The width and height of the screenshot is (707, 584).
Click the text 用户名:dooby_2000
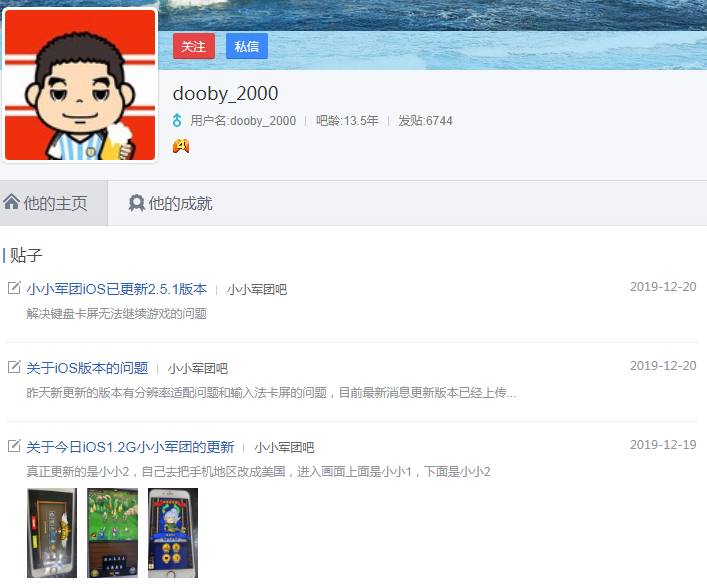[243, 121]
